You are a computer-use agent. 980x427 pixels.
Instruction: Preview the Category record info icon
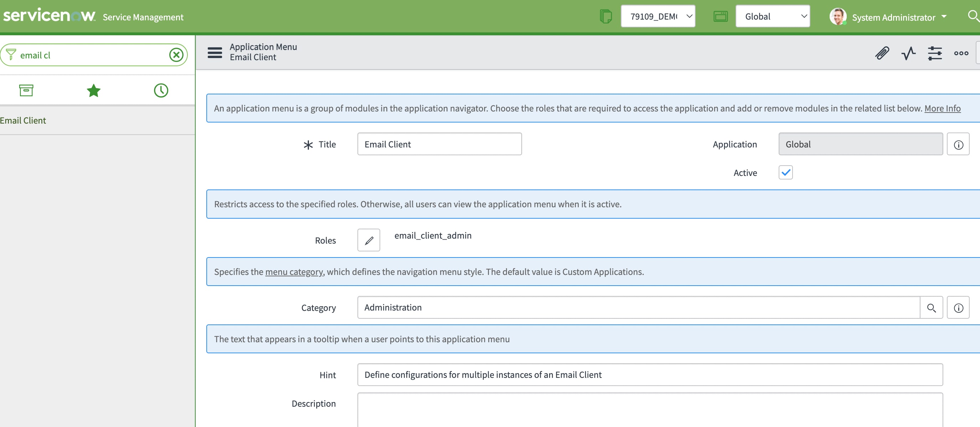pos(958,308)
